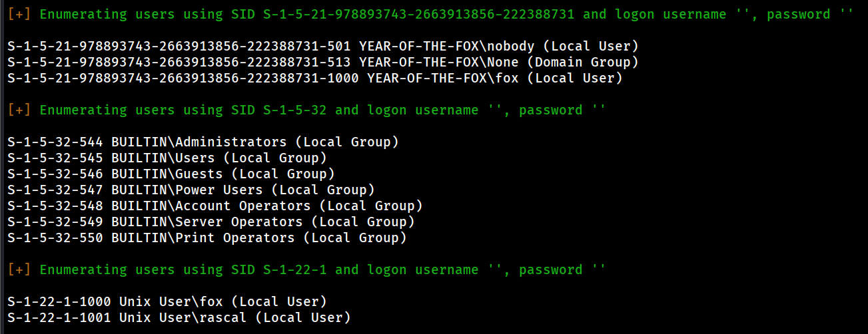Select the BUILTIN\Administrators group line

[x=203, y=142]
